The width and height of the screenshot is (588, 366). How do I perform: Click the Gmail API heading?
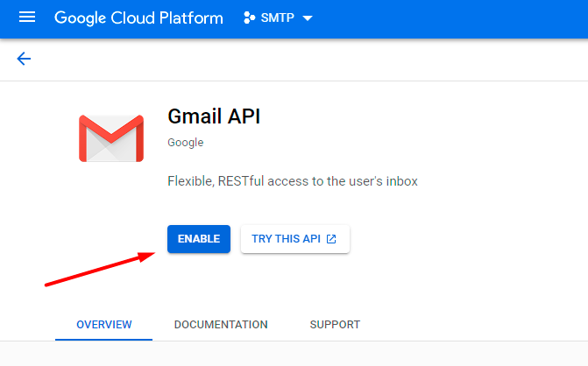click(214, 116)
